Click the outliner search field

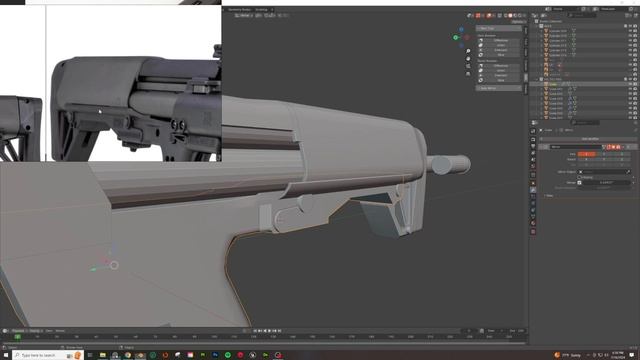pyautogui.click(x=582, y=16)
